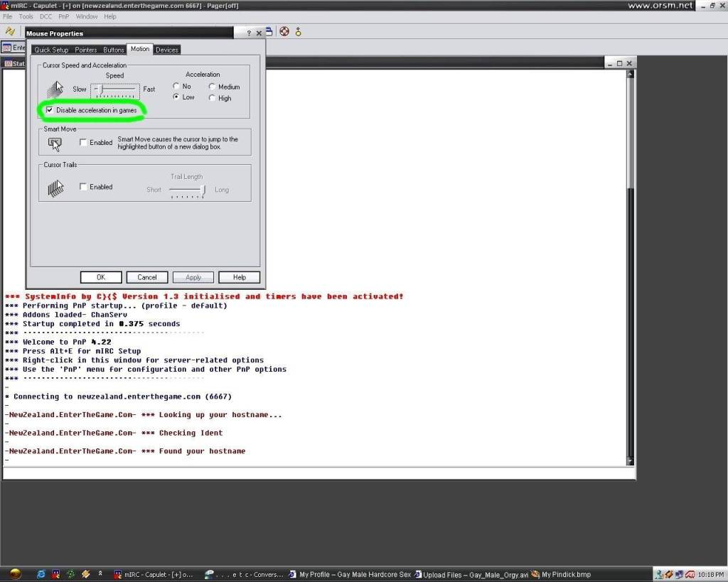Open the lifebuoy help icon in mIRC toolbar
This screenshot has width=728, height=582.
(x=284, y=31)
